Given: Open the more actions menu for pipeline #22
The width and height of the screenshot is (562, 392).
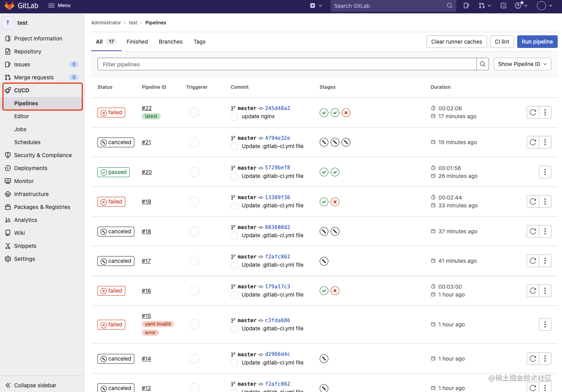Looking at the screenshot, I should (x=545, y=112).
